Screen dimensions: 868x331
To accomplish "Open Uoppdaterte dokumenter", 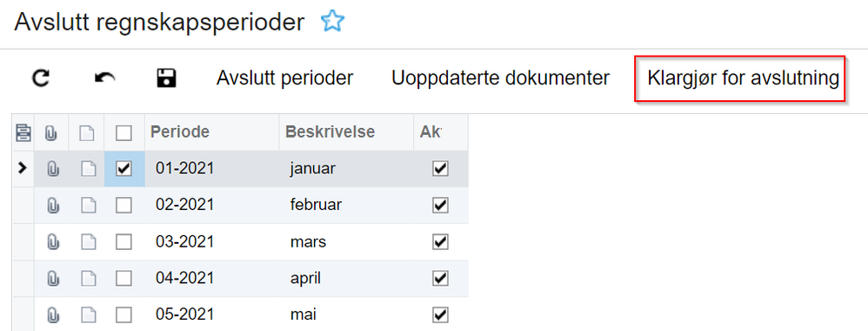I will click(500, 78).
